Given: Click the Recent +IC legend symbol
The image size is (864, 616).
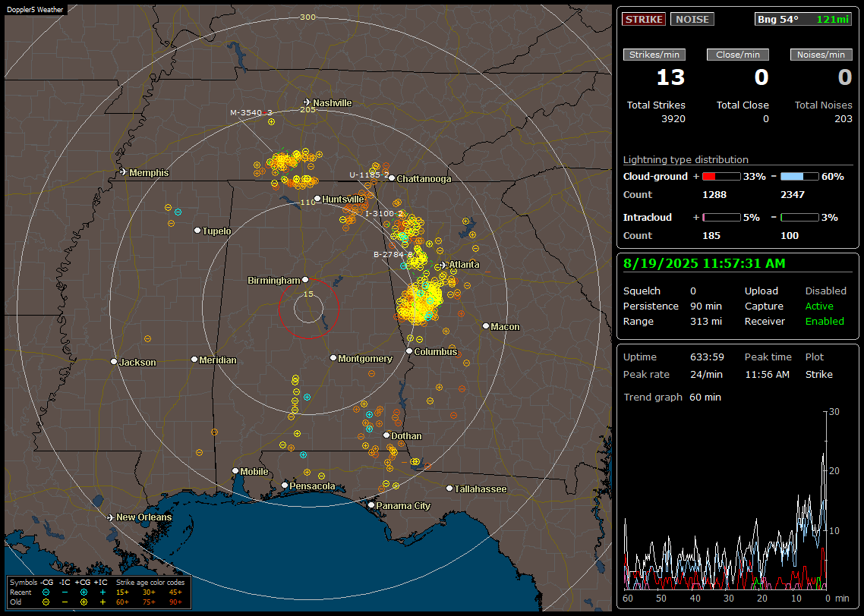Looking at the screenshot, I should tap(102, 592).
